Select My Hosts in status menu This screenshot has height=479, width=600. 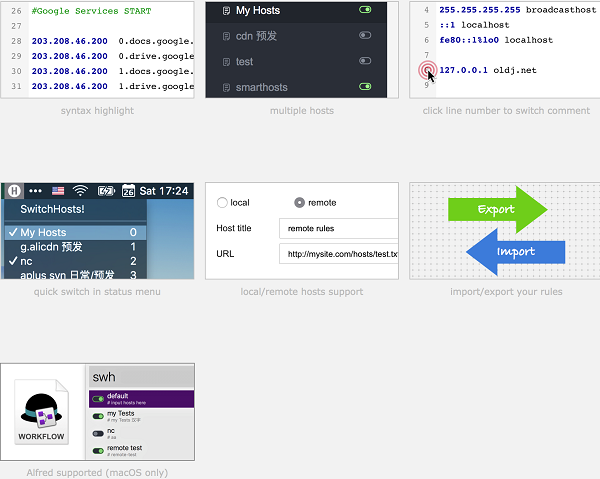click(x=75, y=232)
